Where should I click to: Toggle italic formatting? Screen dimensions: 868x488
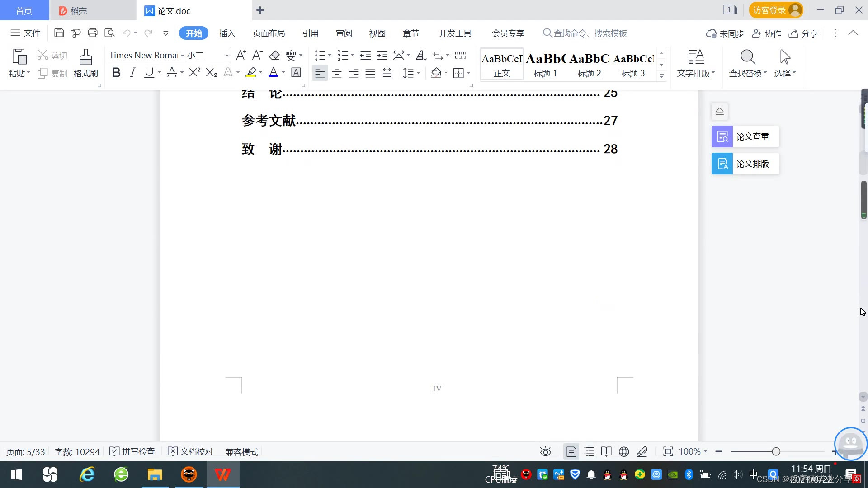[132, 73]
